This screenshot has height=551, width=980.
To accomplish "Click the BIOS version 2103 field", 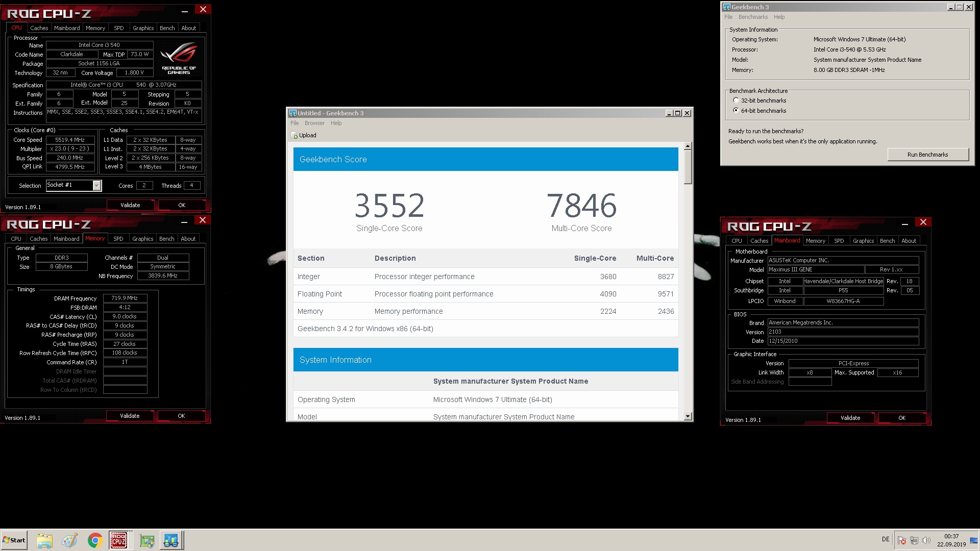I will tap(843, 332).
